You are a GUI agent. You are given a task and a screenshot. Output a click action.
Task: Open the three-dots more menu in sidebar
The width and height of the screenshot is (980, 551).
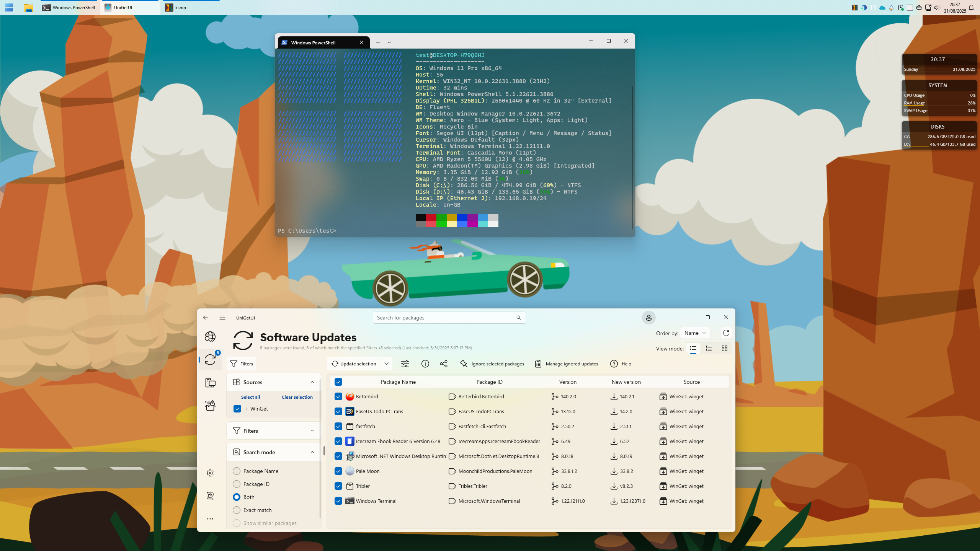point(210,519)
